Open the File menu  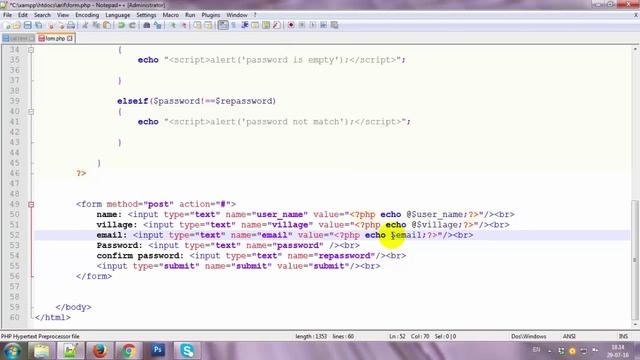click(7, 15)
